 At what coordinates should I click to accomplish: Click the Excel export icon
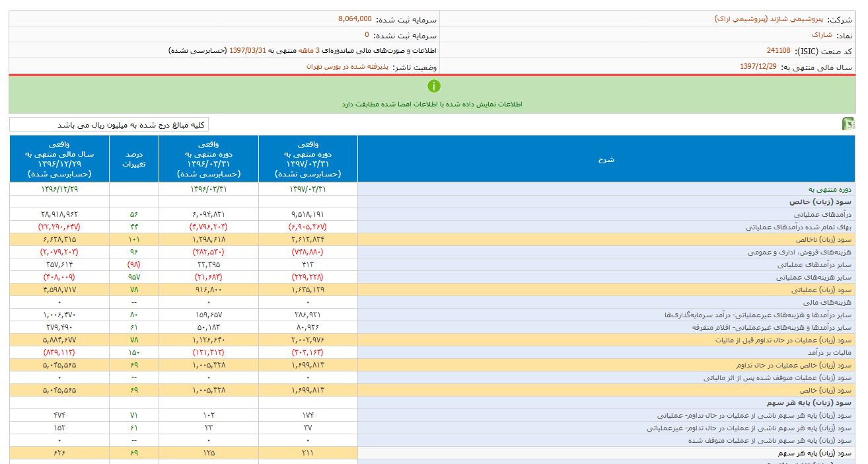(x=848, y=124)
